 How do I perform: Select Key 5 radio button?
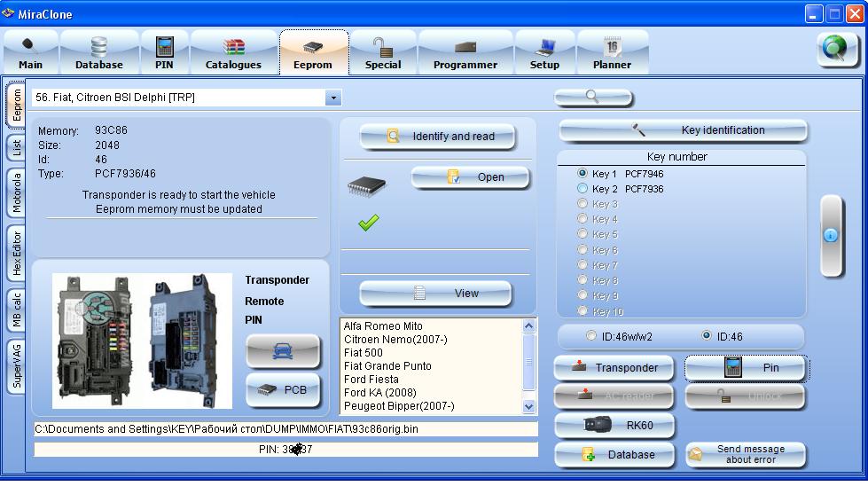point(583,234)
